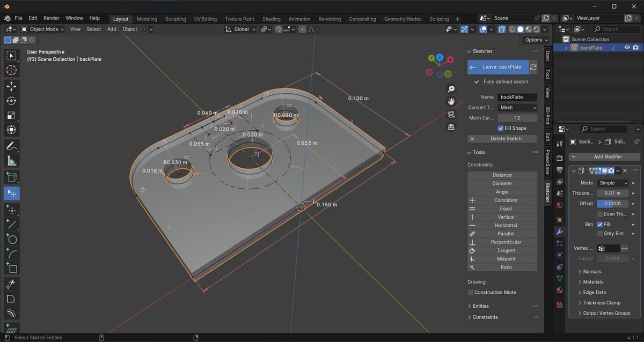Open the Add menu in viewport header
Image resolution: width=644 pixels, height=342 pixels.
coord(112,29)
